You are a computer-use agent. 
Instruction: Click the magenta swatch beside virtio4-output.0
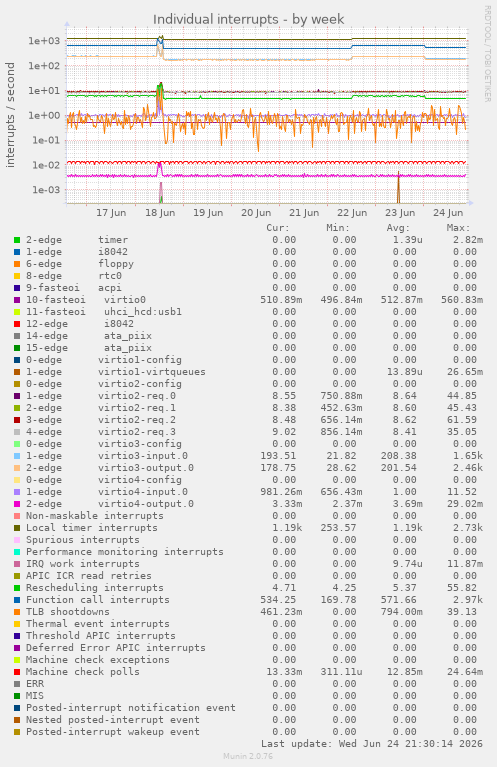[17, 504]
